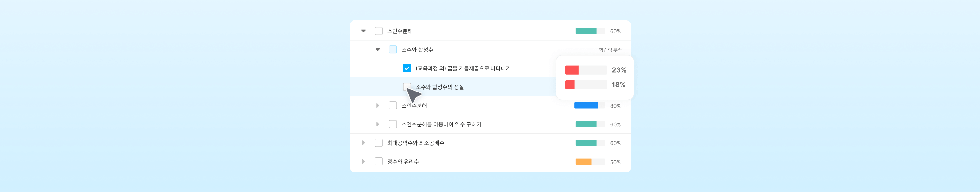Select the (교육과정 외) 곱을 거듭제곱으로 나타내기 label
Image resolution: width=980 pixels, height=192 pixels.
tap(463, 68)
